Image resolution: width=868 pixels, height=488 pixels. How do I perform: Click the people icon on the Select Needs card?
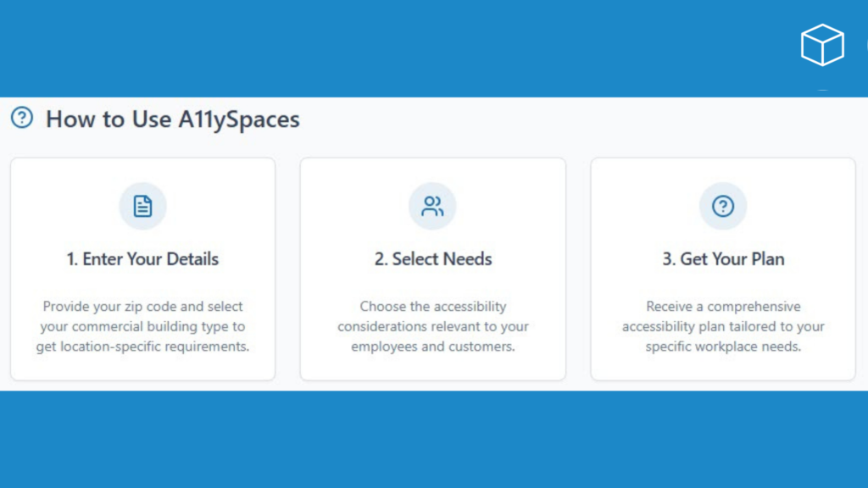(432, 205)
